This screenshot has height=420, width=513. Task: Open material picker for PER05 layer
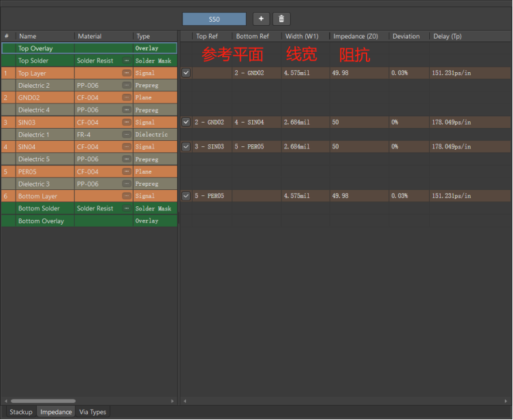point(126,172)
